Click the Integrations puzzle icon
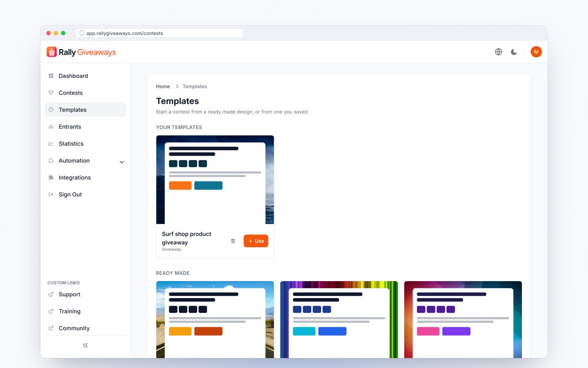 [51, 177]
